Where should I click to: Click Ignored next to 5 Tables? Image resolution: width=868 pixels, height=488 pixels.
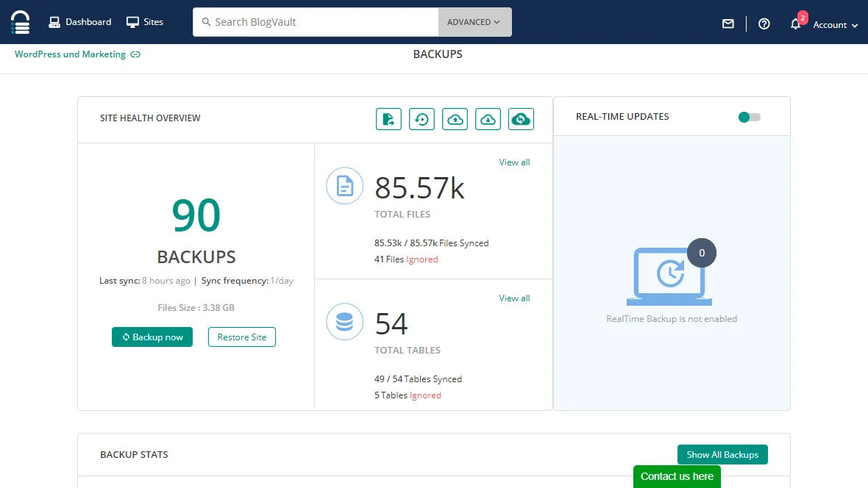tap(425, 395)
